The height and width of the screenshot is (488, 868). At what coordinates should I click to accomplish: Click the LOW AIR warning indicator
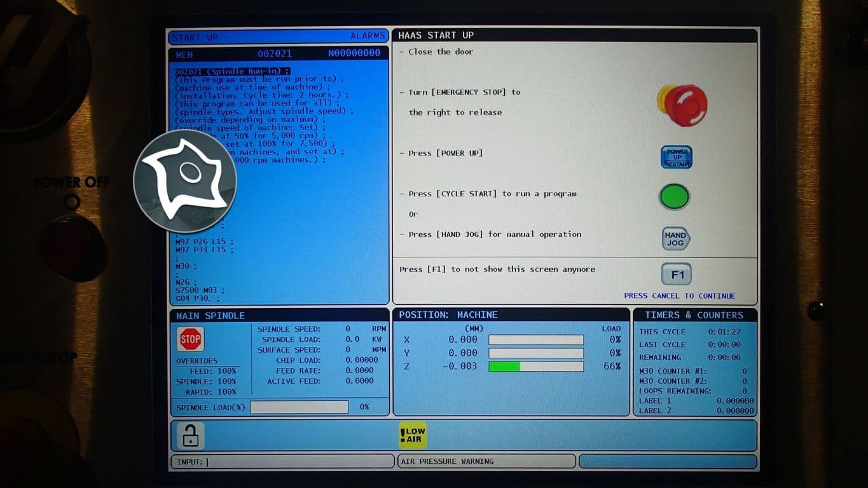412,435
